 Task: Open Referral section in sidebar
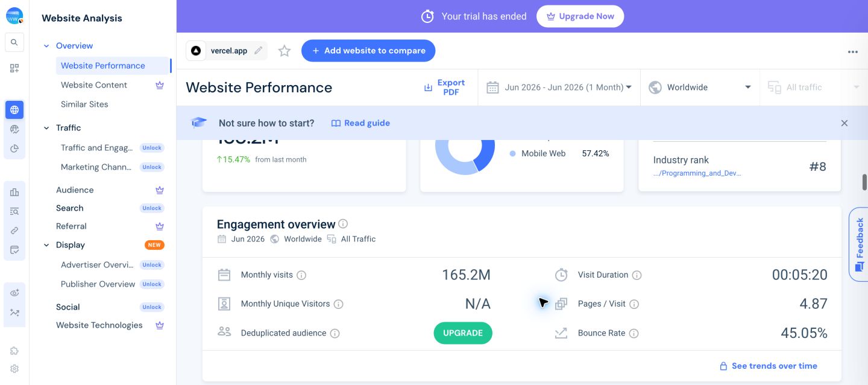tap(71, 226)
